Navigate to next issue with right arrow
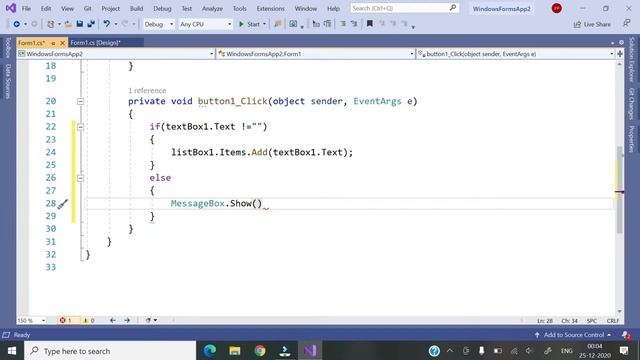 point(127,320)
